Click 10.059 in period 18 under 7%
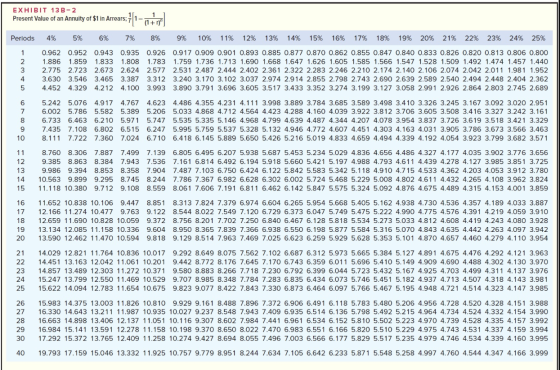Image resolution: width=560 pixels, height=370 pixels. pos(128,220)
